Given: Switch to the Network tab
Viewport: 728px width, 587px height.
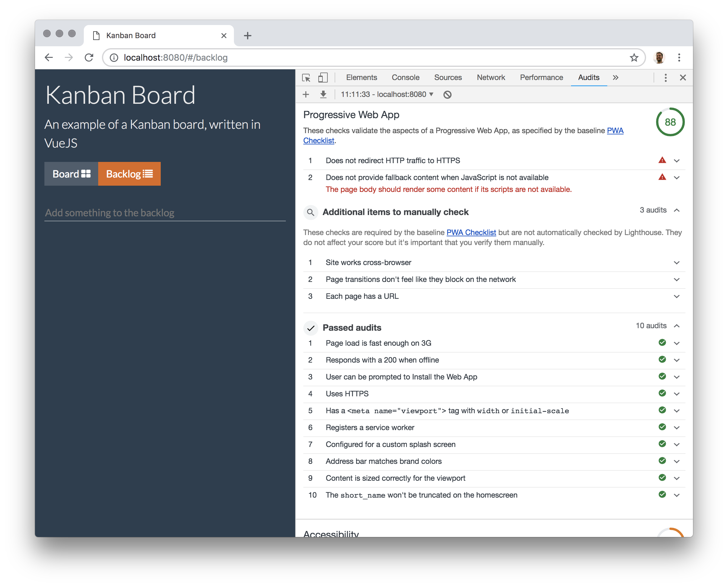Looking at the screenshot, I should 491,78.
